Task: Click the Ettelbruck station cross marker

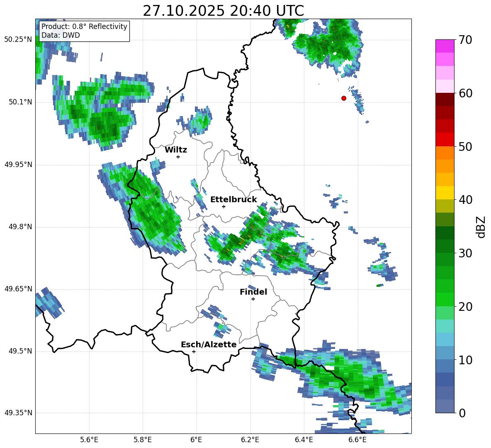Action: tap(224, 206)
